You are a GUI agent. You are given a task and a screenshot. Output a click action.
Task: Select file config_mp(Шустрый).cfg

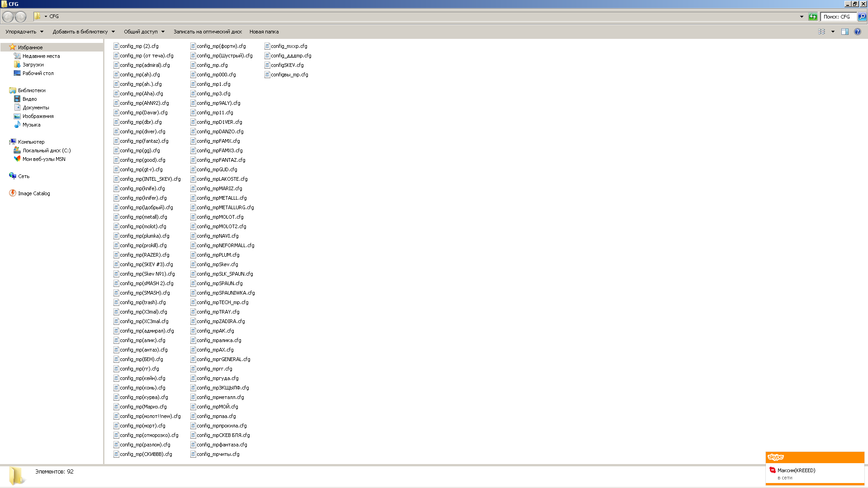coord(222,56)
